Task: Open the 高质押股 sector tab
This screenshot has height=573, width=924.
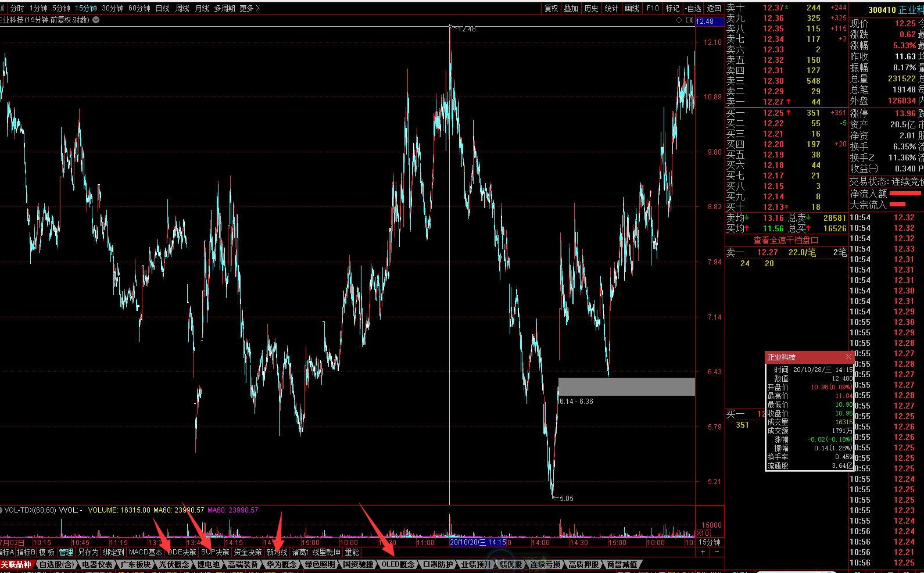Action: point(583,564)
